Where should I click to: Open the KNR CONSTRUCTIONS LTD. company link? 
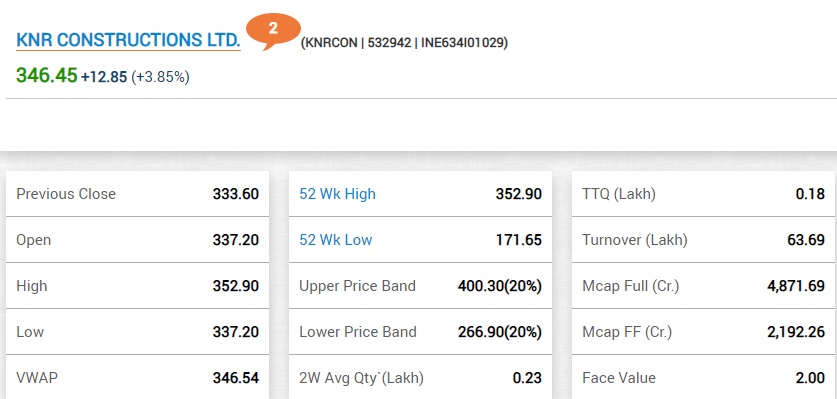(x=128, y=40)
